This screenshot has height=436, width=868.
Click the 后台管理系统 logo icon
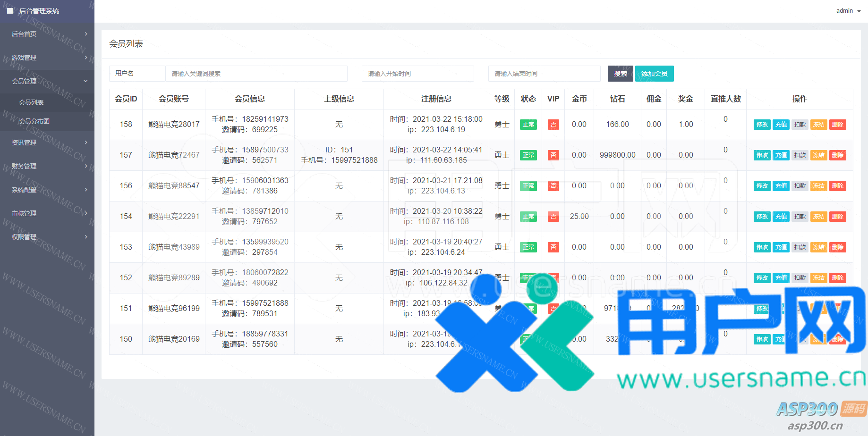click(10, 11)
